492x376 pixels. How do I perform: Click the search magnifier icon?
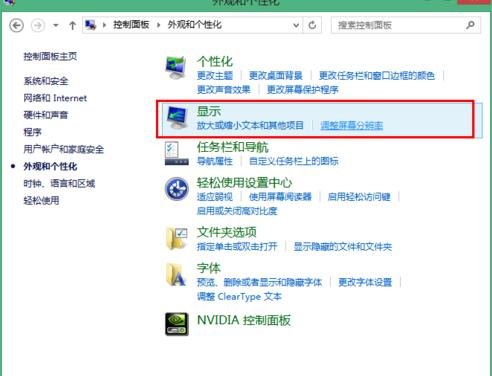point(470,25)
